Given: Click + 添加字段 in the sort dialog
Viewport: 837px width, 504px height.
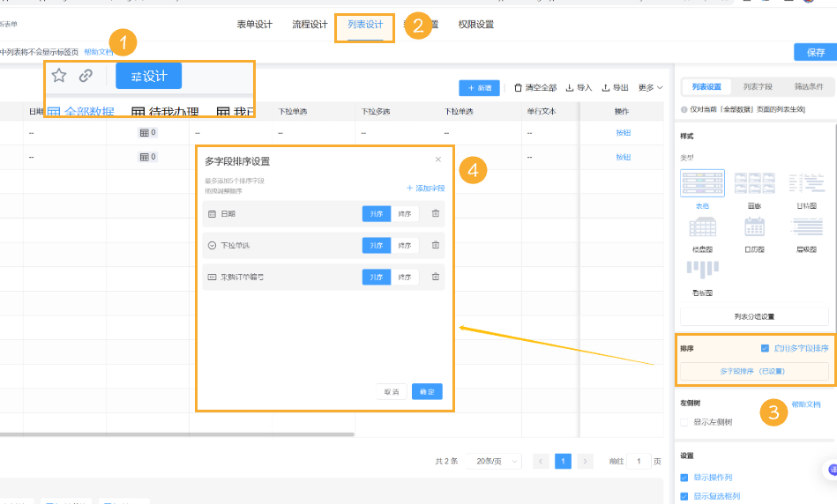Looking at the screenshot, I should point(425,188).
